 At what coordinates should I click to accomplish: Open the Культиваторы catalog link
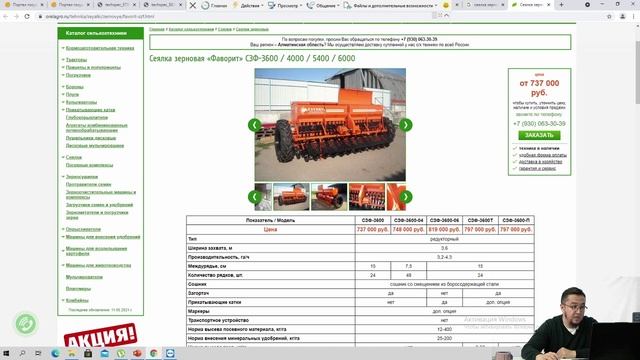pyautogui.click(x=81, y=102)
